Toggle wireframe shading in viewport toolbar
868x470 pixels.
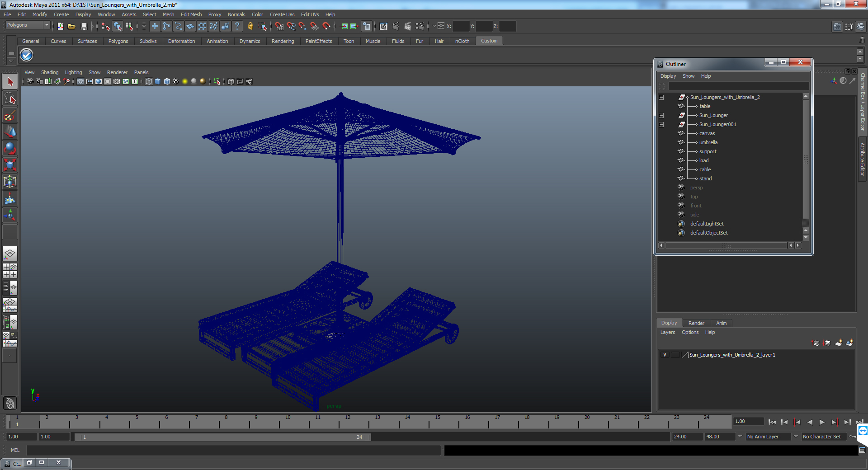[x=149, y=81]
